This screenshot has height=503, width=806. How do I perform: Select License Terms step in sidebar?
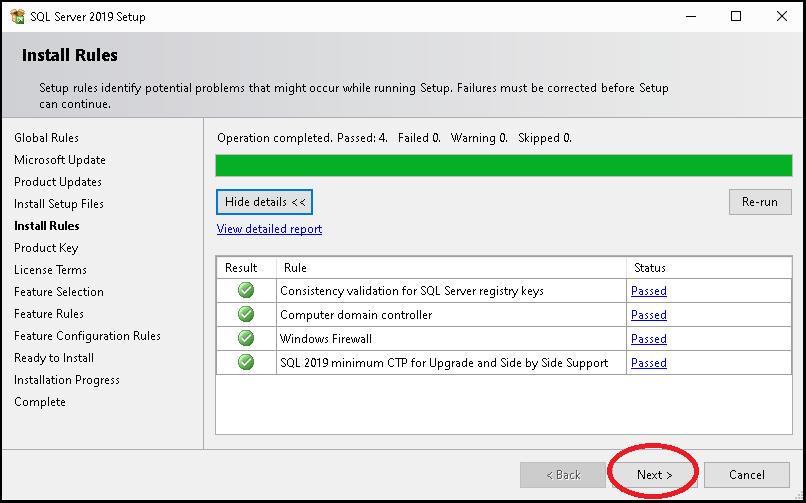[50, 270]
